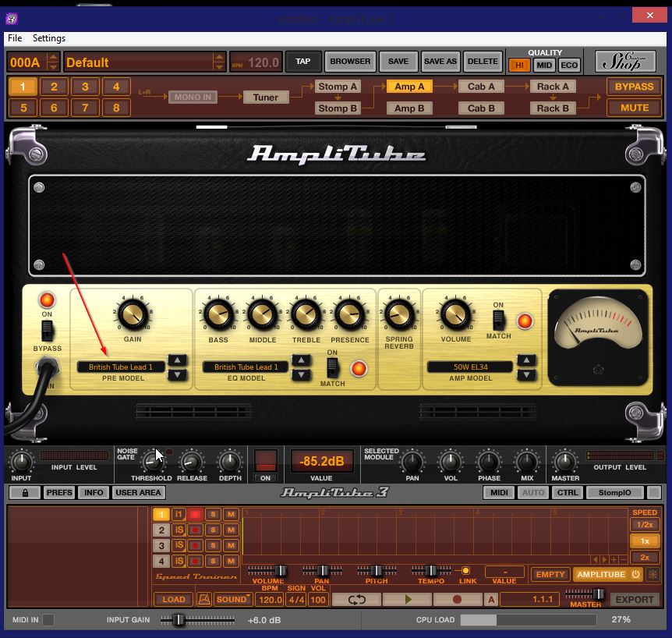Click the TAP tempo button
The image size is (672, 638).
302,62
